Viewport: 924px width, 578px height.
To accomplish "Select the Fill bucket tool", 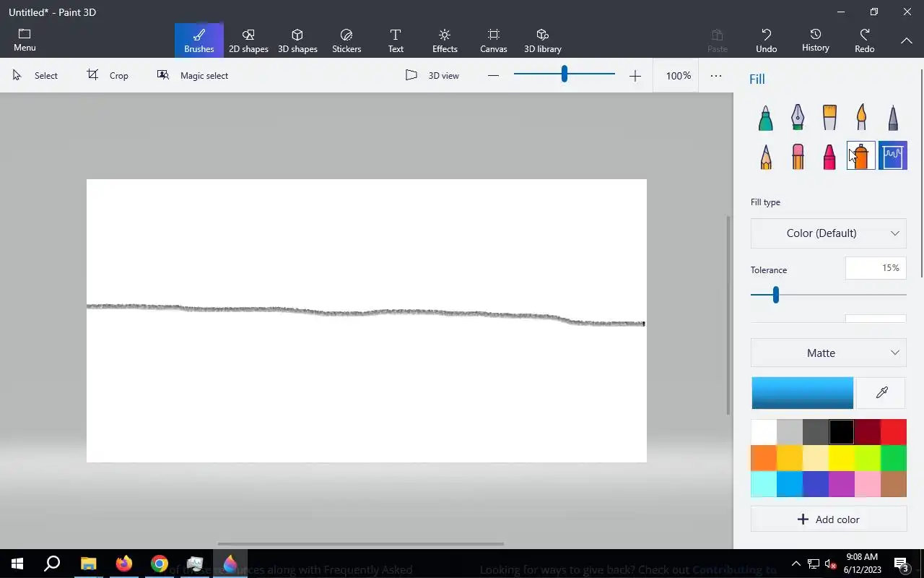I will (x=893, y=156).
